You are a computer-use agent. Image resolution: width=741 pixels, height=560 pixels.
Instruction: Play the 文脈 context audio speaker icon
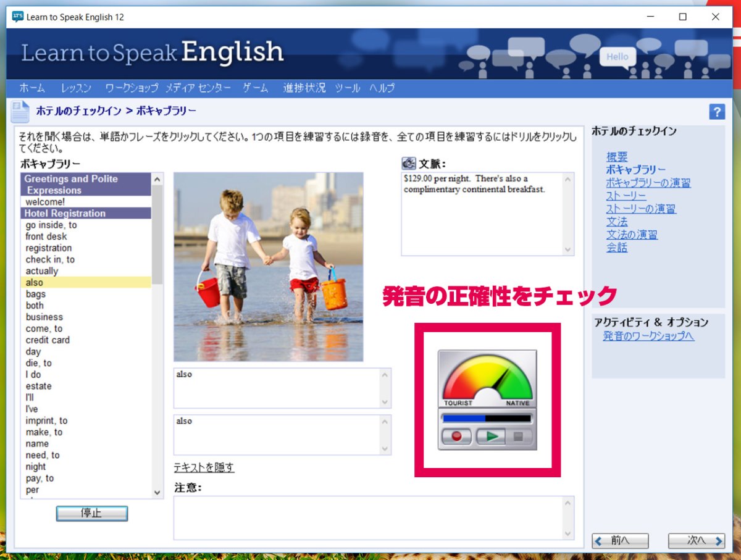(408, 163)
